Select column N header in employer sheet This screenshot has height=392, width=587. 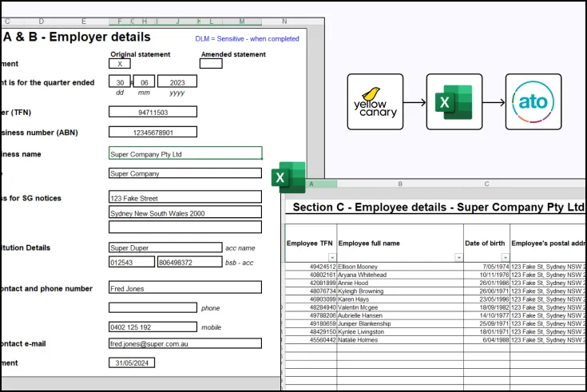[x=284, y=22]
